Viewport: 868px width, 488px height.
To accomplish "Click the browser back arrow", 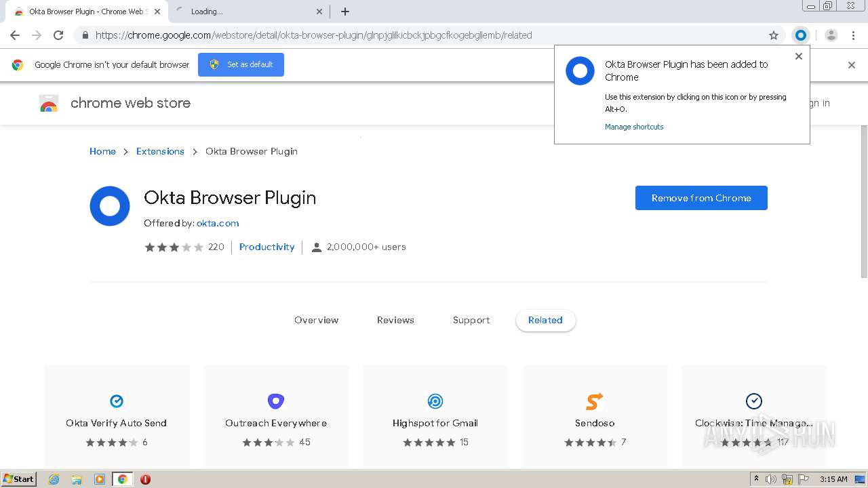I will pyautogui.click(x=15, y=35).
